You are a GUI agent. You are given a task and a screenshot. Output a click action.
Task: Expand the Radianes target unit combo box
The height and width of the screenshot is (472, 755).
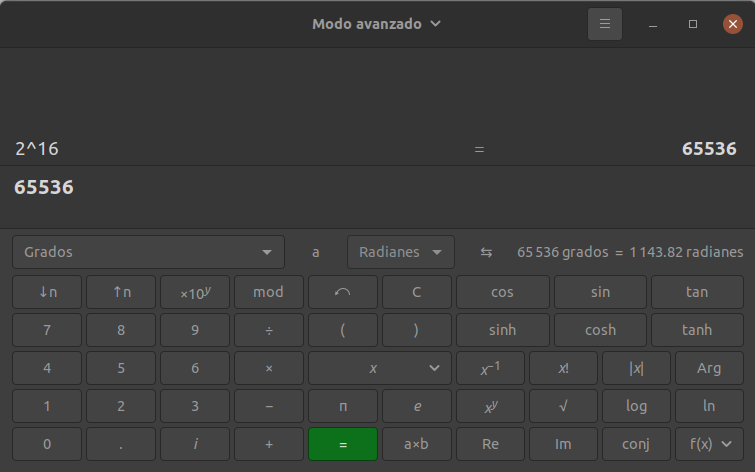pyautogui.click(x=401, y=252)
